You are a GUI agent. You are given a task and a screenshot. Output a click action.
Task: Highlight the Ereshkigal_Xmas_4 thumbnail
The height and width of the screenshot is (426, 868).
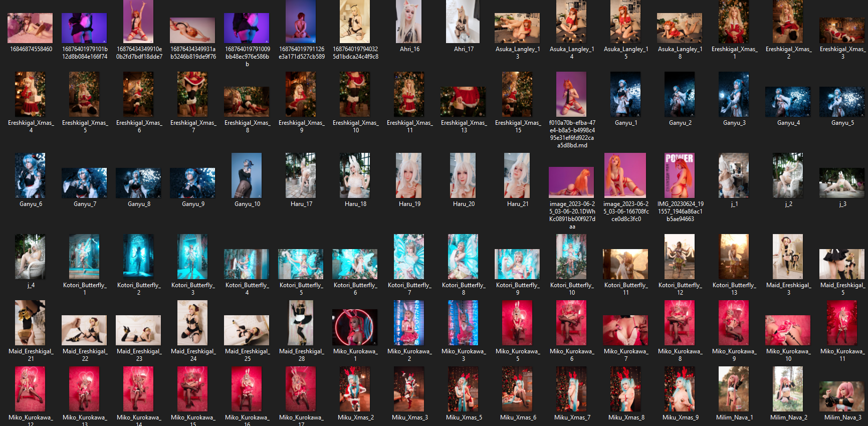(31, 94)
